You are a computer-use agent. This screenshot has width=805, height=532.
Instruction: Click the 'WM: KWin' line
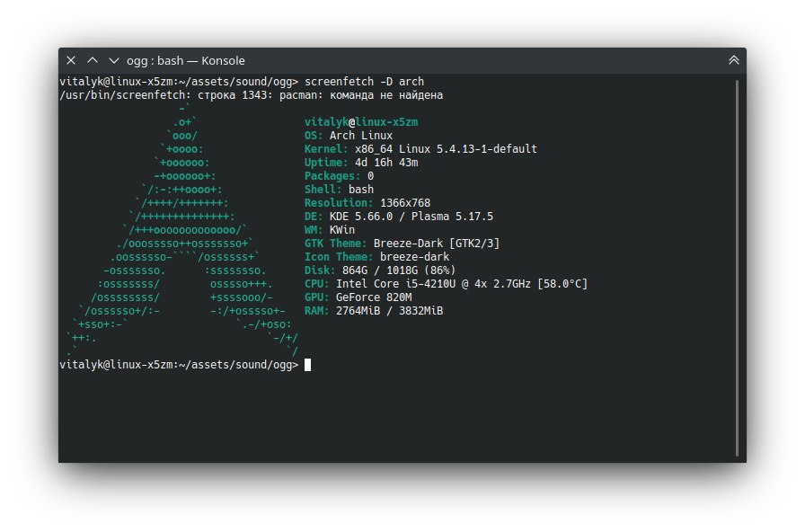pos(330,229)
